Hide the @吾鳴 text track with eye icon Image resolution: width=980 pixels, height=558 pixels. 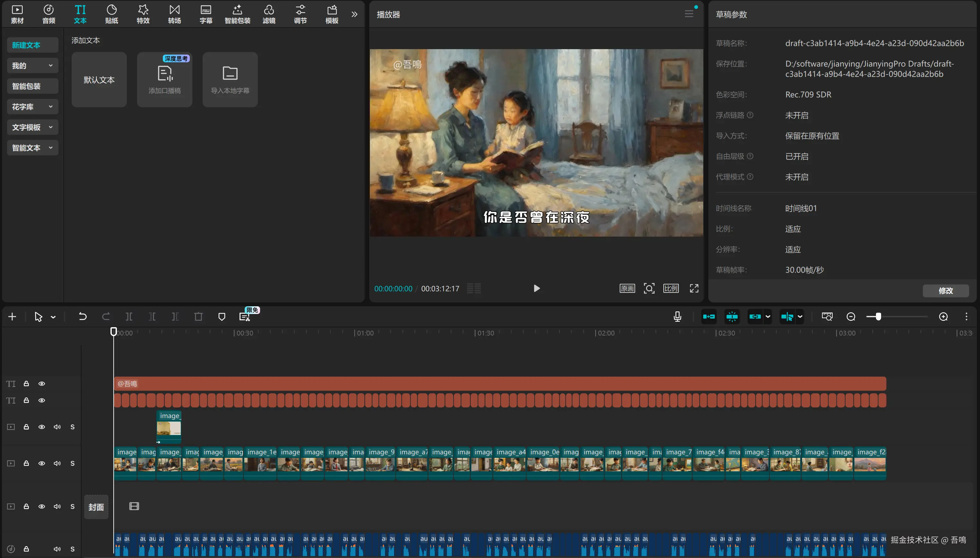pos(42,384)
